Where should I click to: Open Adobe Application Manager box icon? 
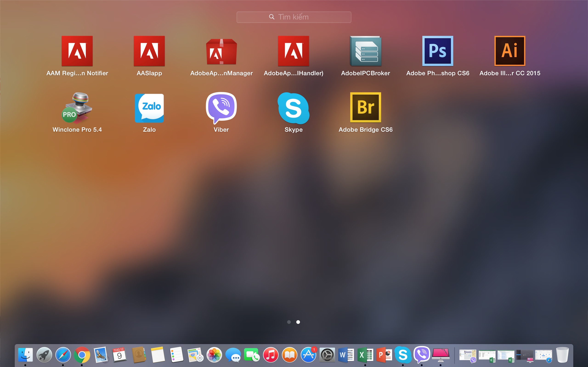221,51
